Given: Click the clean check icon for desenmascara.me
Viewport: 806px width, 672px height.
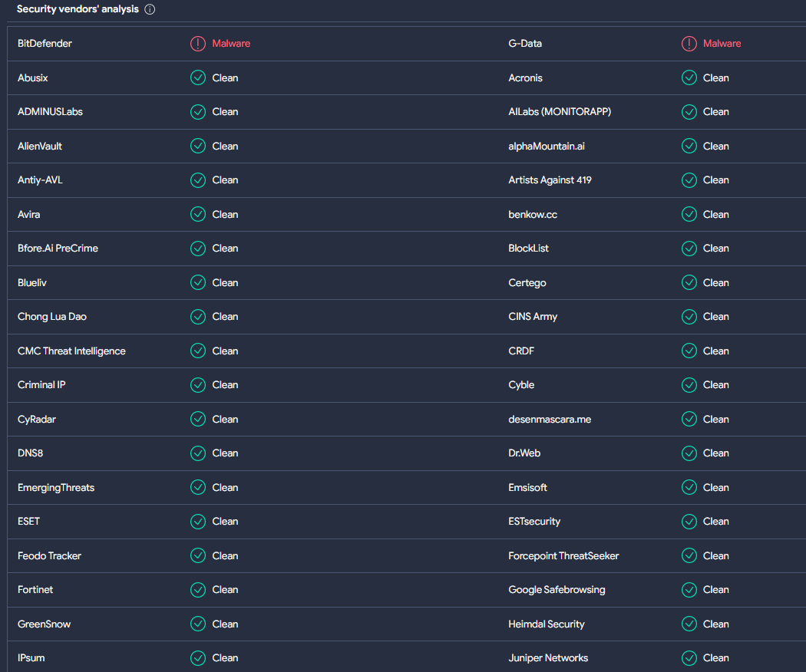Looking at the screenshot, I should tap(689, 419).
